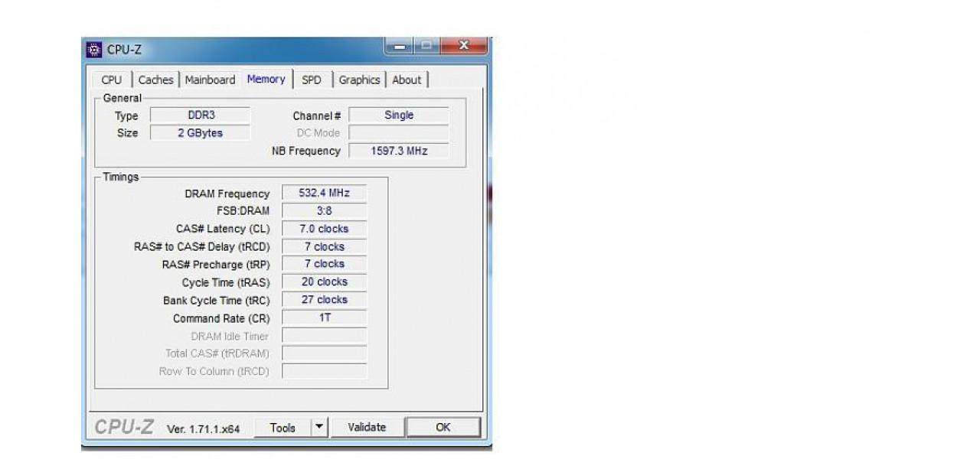Click the FSB:DRAM label
This screenshot has height=459, width=980.
click(x=243, y=211)
